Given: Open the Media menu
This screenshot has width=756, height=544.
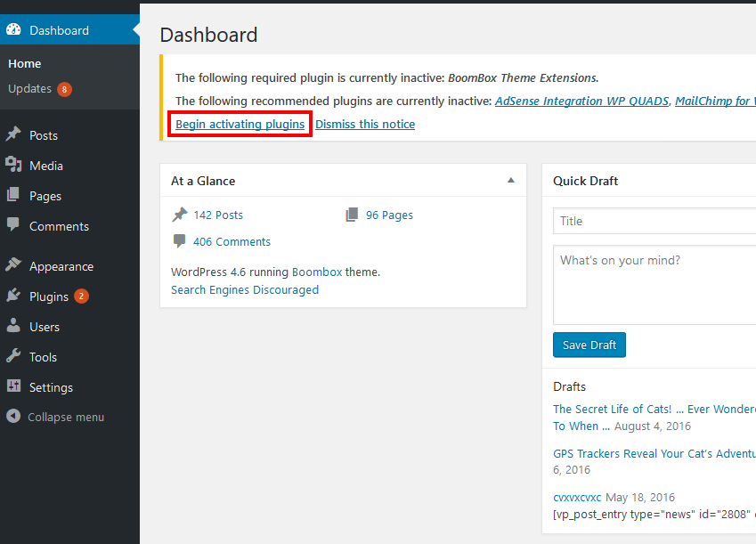Looking at the screenshot, I should coord(45,166).
